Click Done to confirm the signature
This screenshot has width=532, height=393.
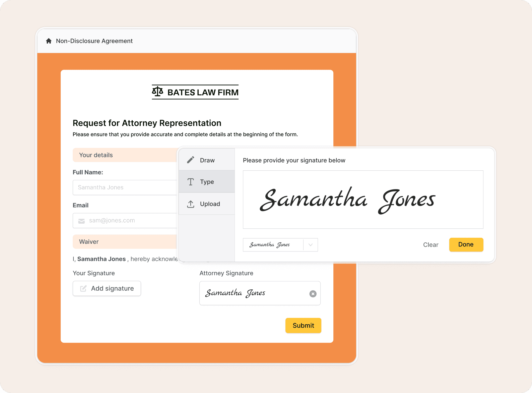tap(466, 244)
